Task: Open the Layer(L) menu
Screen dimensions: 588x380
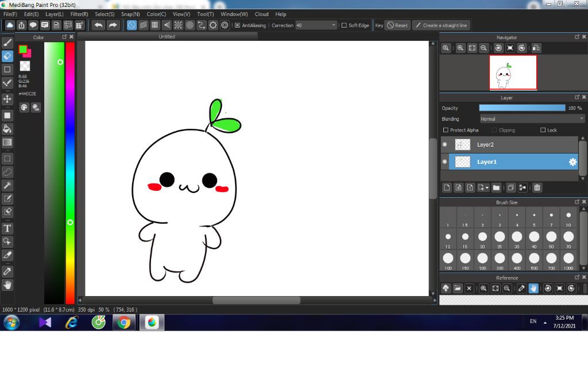Action: click(x=55, y=14)
